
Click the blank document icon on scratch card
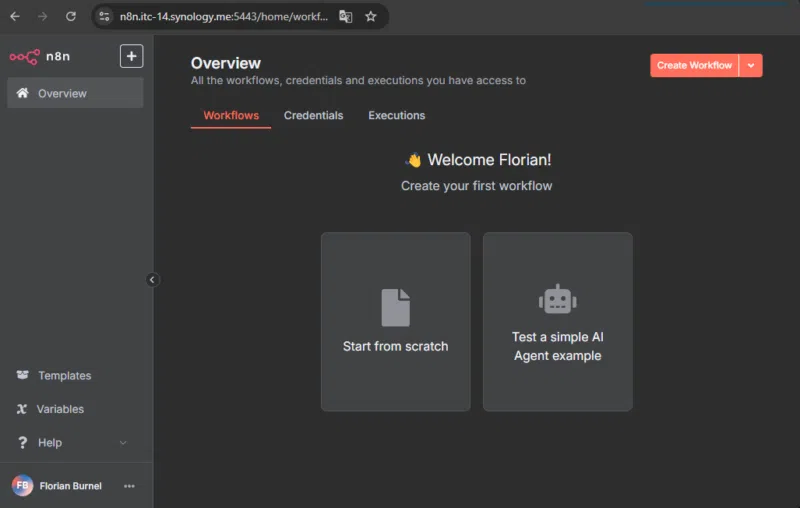pos(395,308)
